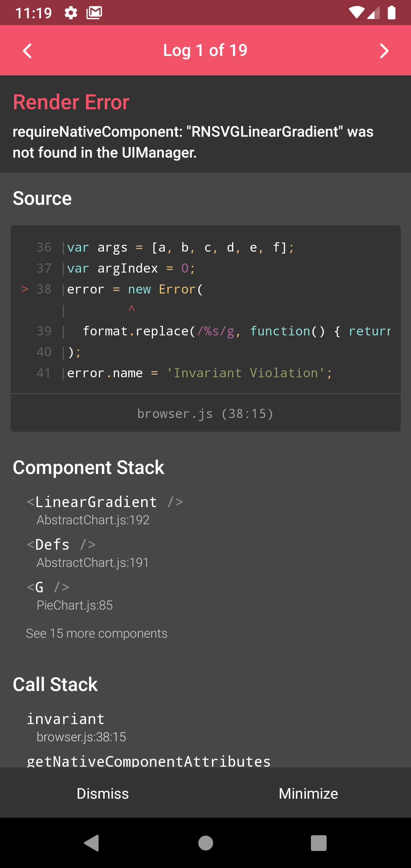The width and height of the screenshot is (411, 868).
Task: Tap the settings gear in status bar
Action: click(x=71, y=13)
